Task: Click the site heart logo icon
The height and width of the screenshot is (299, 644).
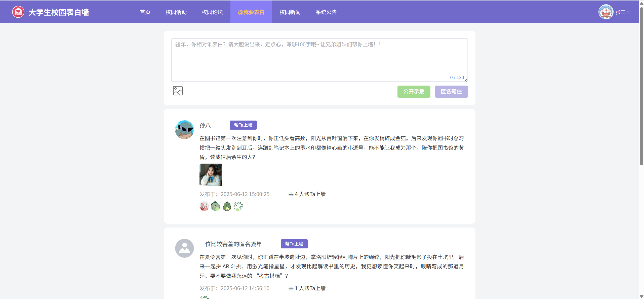Action: tap(18, 12)
